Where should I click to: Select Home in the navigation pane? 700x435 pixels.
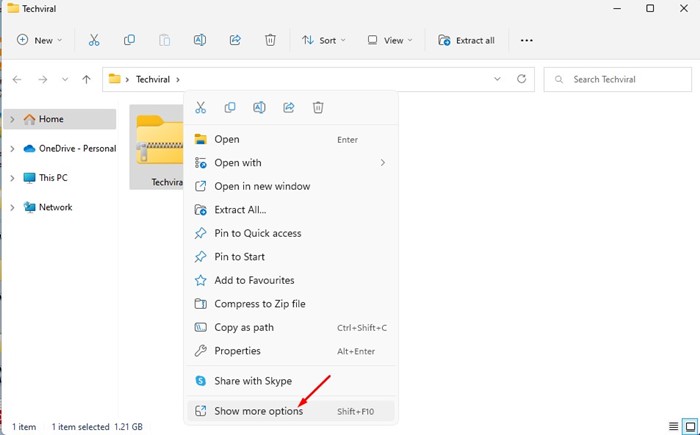(59, 119)
